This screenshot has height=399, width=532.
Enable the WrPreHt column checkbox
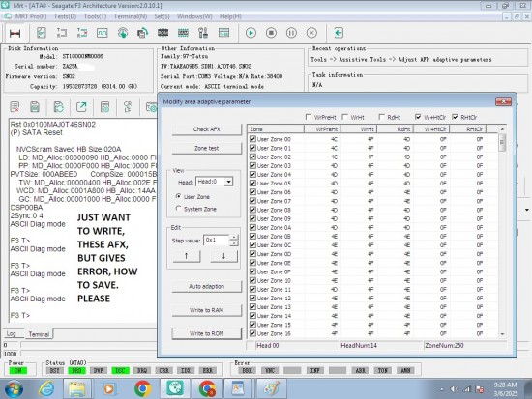(309, 117)
